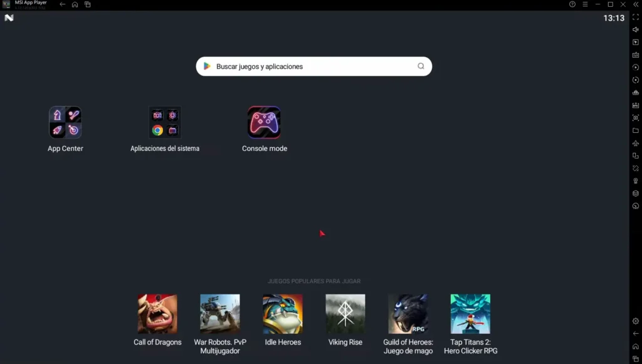
Task: Toggle the lock cursor tool
Action: [636, 42]
